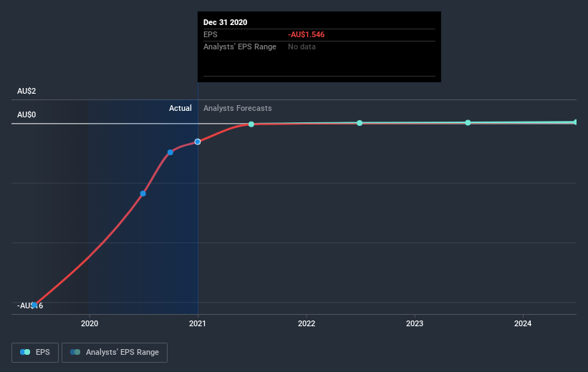Click the -AU$1.546 EPS value in tooltip
Image resolution: width=588 pixels, height=372 pixels.
point(306,34)
